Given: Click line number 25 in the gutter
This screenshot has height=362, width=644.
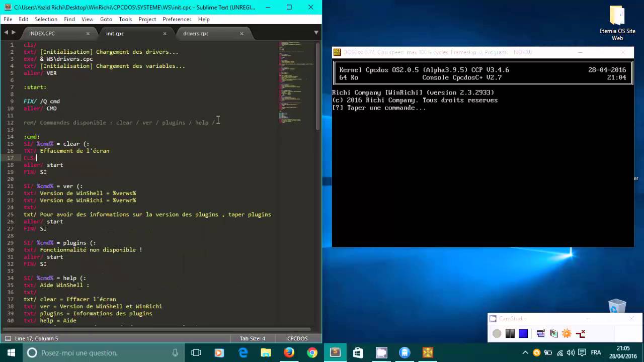Looking at the screenshot, I should (x=10, y=214).
